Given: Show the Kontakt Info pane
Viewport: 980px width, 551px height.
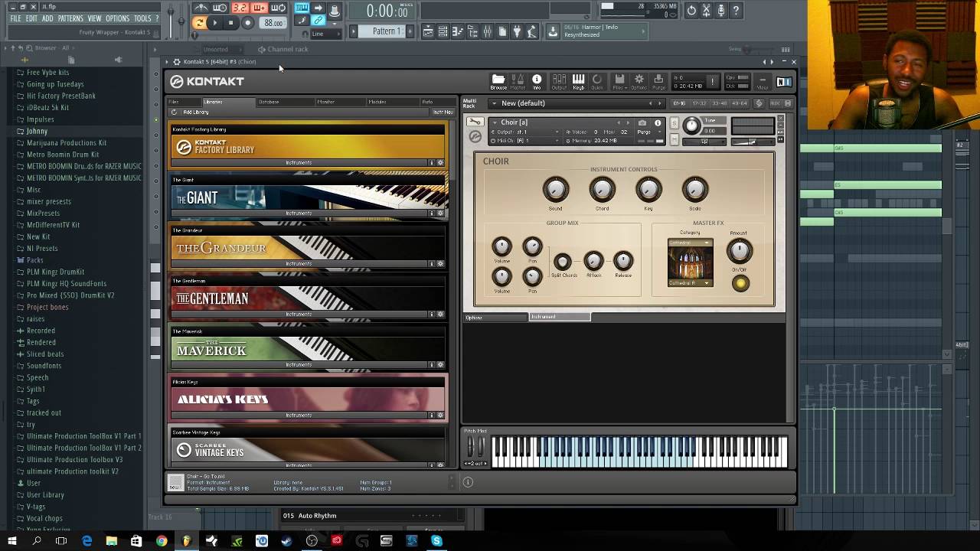Looking at the screenshot, I should pos(537,81).
